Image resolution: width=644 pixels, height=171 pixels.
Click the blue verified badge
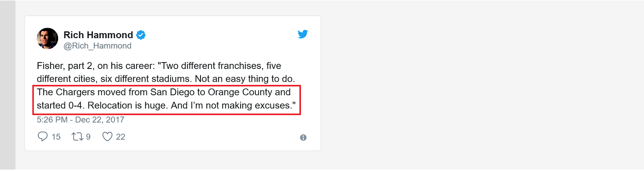coord(141,35)
